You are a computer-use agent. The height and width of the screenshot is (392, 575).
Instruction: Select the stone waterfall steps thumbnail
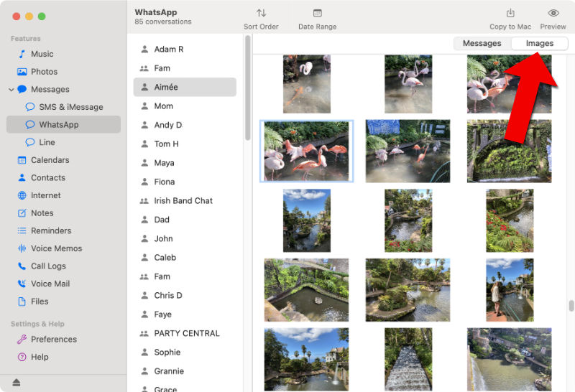tap(408, 360)
